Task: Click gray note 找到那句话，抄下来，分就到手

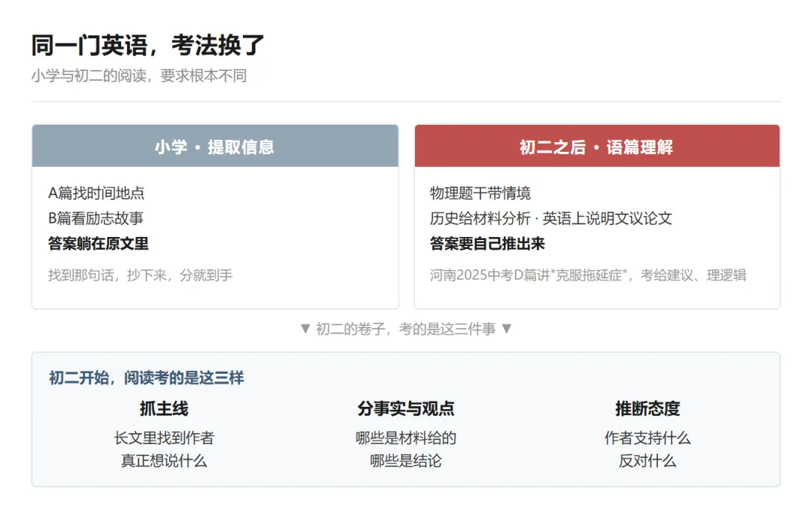Action: pyautogui.click(x=141, y=275)
